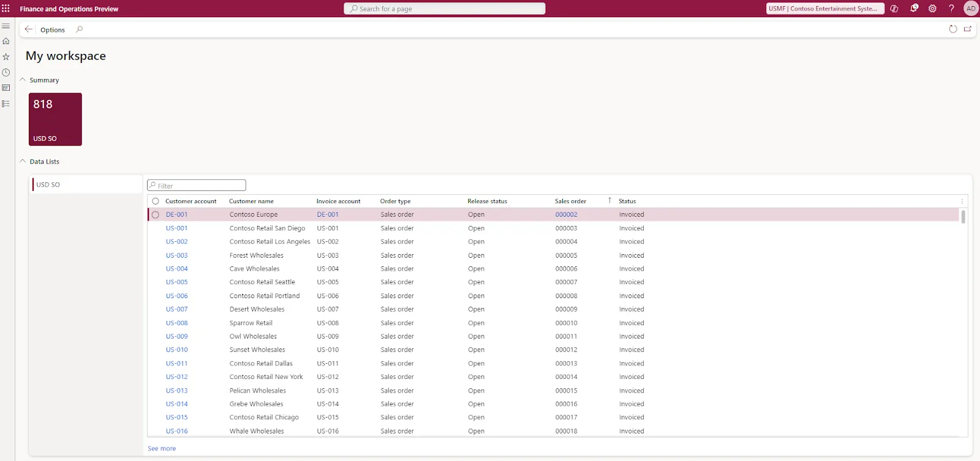Collapse the Data Lists section
The width and height of the screenshot is (980, 461).
coord(23,161)
